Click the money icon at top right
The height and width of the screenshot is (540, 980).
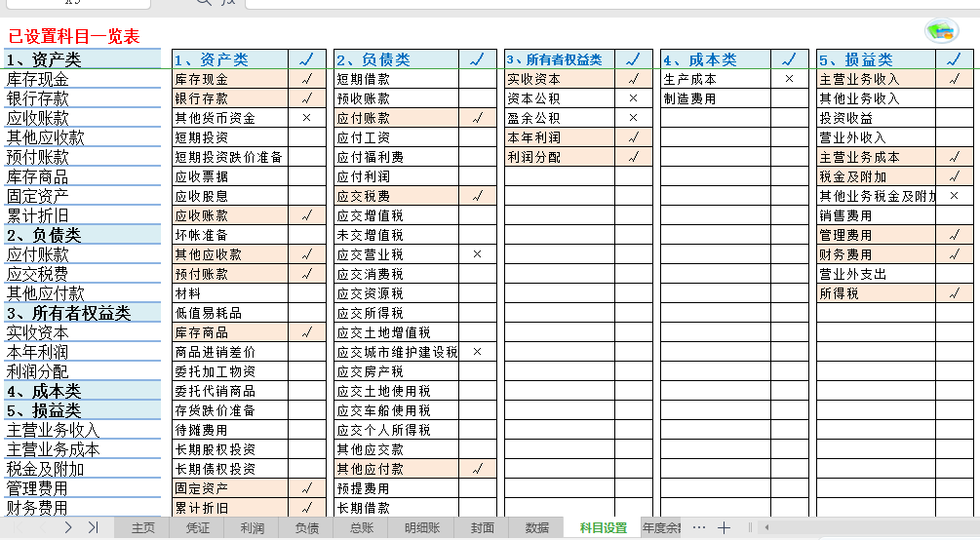click(942, 30)
